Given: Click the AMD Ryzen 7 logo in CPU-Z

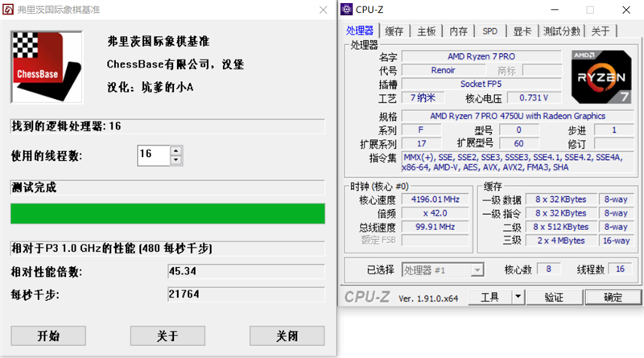Looking at the screenshot, I should pos(601,76).
